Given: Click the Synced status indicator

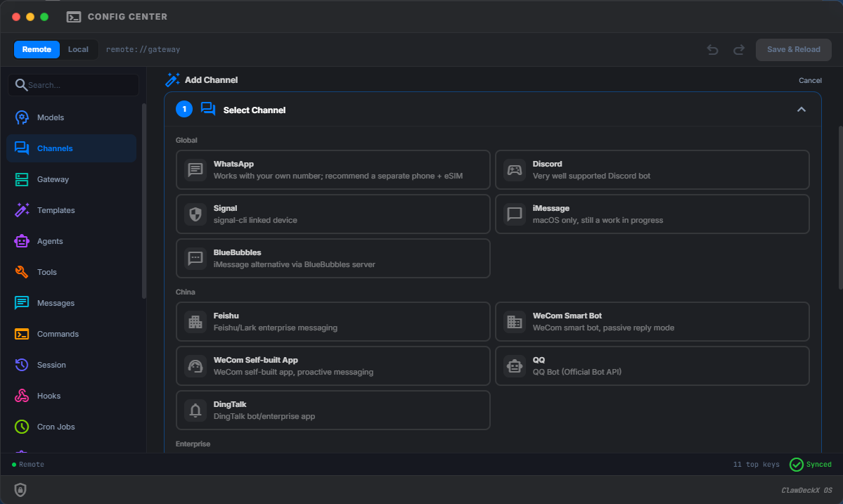Looking at the screenshot, I should point(810,465).
